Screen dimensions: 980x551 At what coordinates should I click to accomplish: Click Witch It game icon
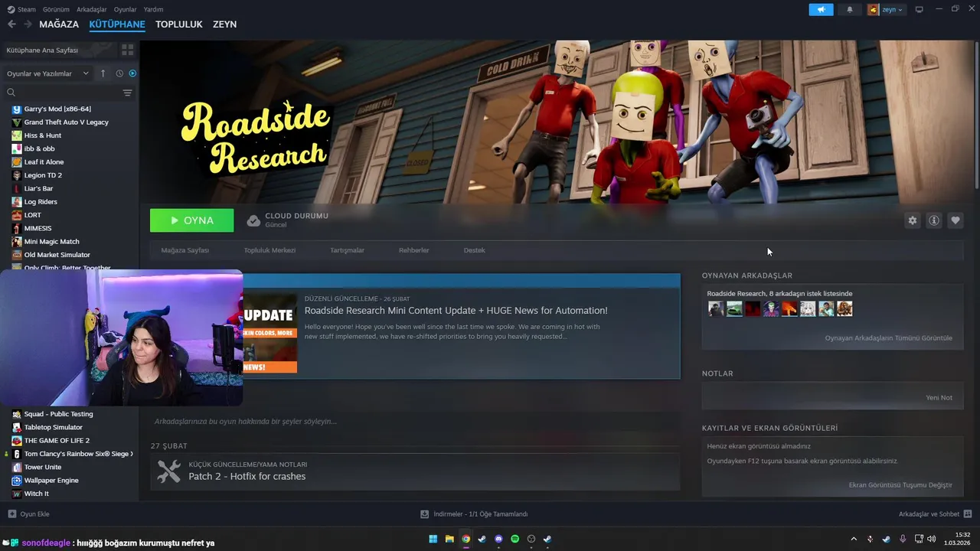[x=17, y=494]
